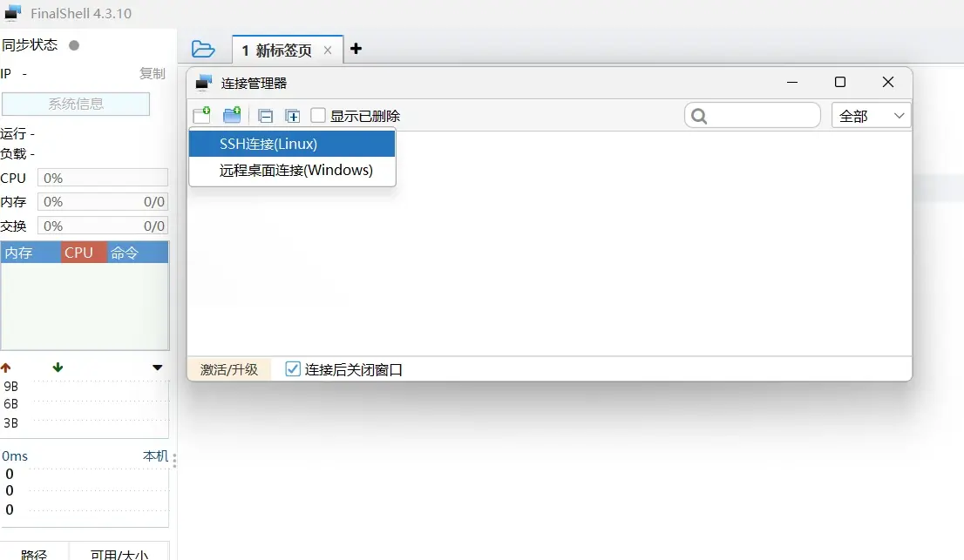Viewport: 964px width, 560px height.
Task: Open the network interface dropdown triangle
Action: pos(158,368)
